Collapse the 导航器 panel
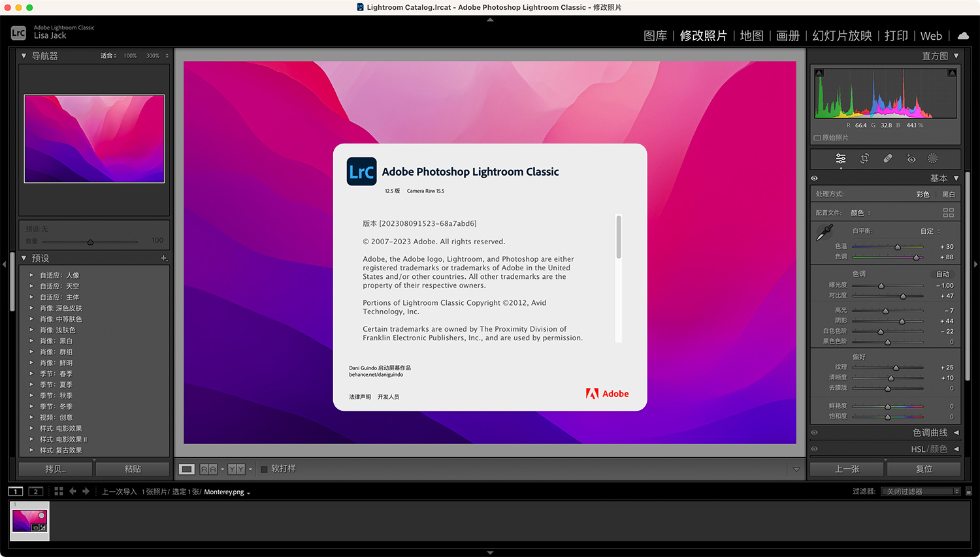Viewport: 980px width, 557px height. pyautogui.click(x=24, y=56)
